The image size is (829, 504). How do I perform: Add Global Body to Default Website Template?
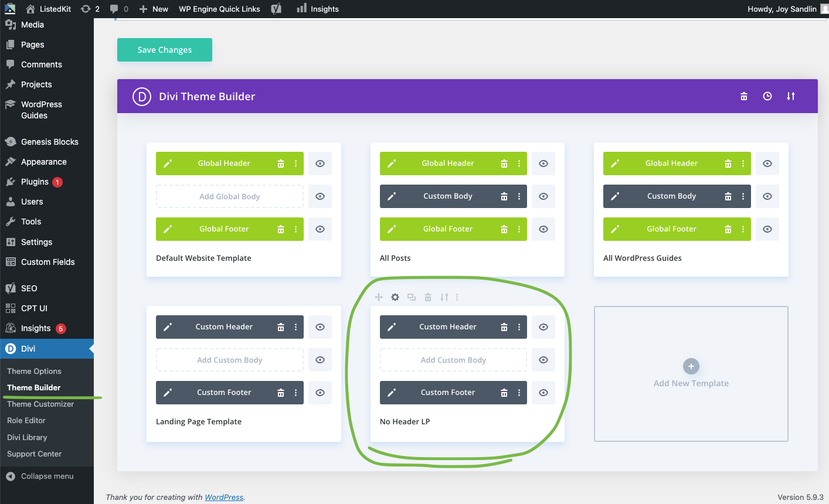tap(230, 196)
